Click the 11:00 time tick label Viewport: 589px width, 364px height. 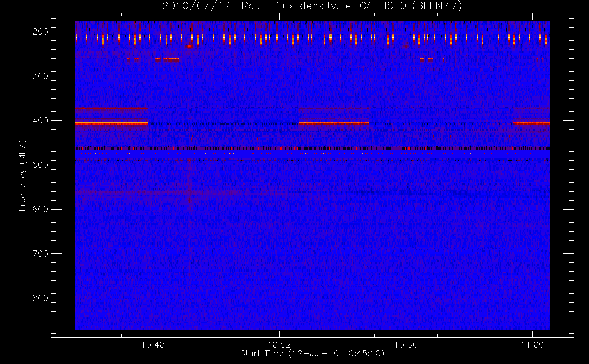click(x=532, y=345)
